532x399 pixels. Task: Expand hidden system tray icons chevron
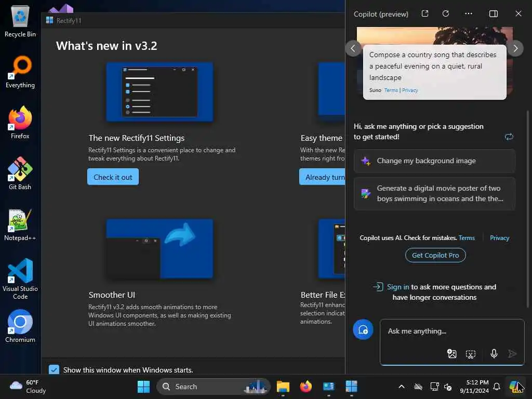(x=402, y=387)
